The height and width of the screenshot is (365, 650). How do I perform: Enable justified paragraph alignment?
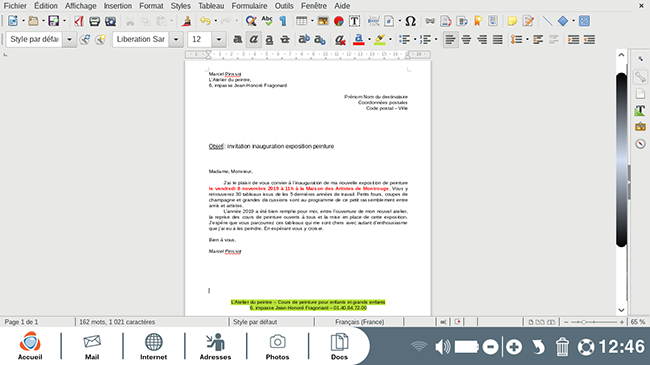tap(497, 39)
